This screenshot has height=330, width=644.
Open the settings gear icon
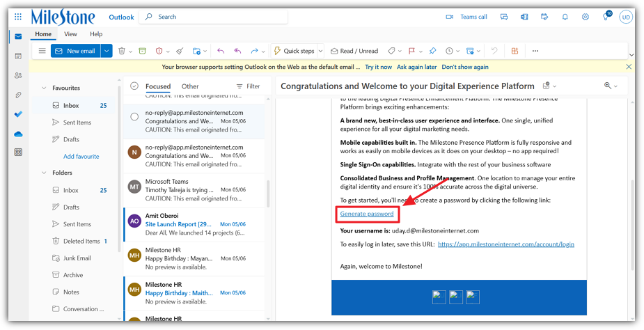586,17
